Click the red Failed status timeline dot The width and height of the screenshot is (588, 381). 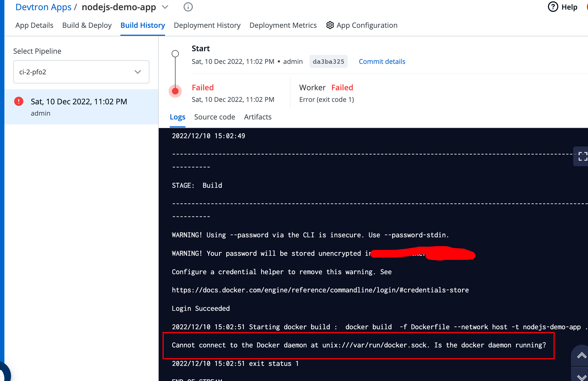coord(175,91)
